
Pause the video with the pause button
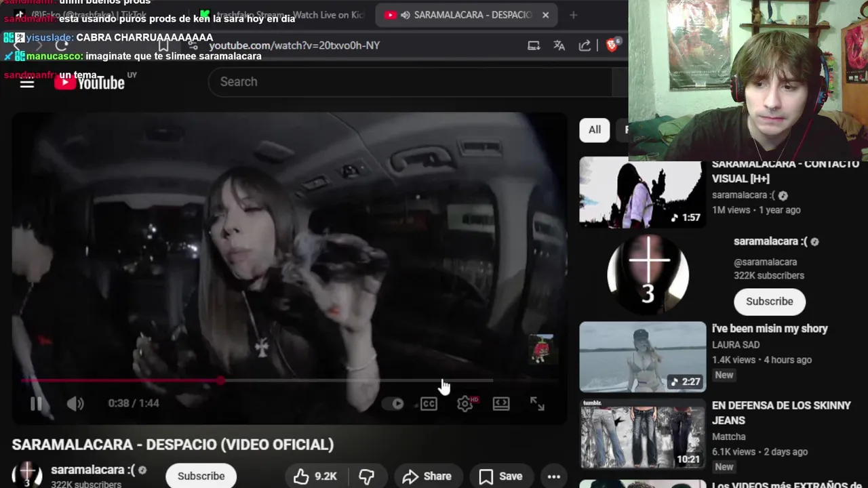tap(36, 404)
